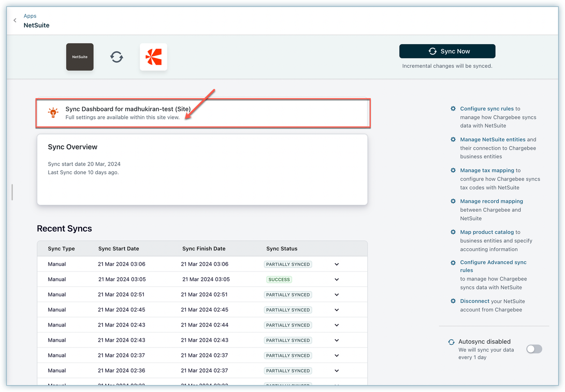
Task: Click the Chargebee orange logo tile
Action: pos(153,57)
